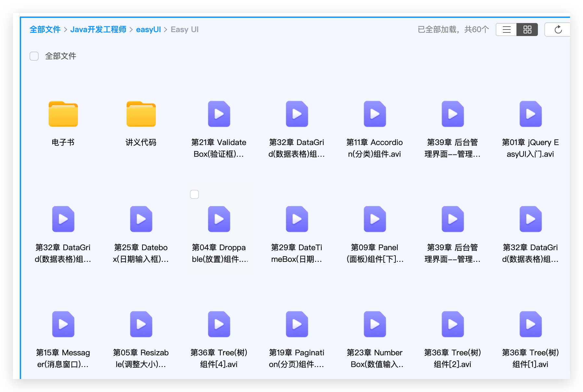
Task: Open the 电子书 folder icon
Action: (x=63, y=114)
